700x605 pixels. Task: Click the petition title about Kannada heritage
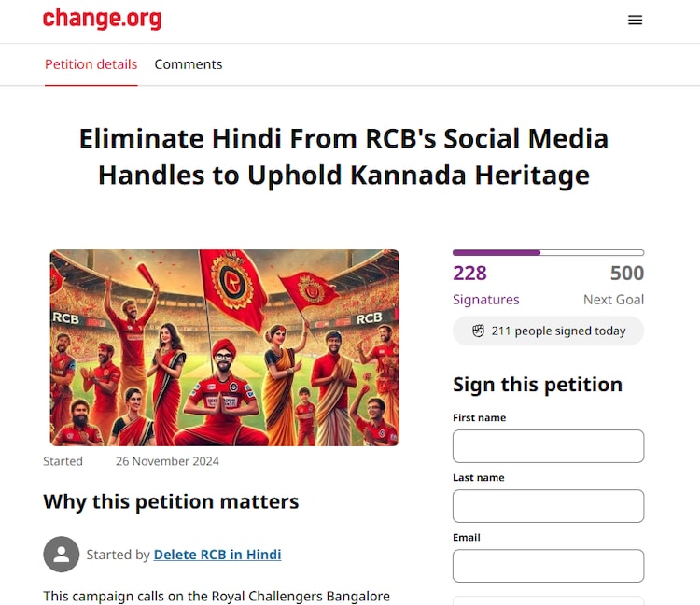[343, 157]
